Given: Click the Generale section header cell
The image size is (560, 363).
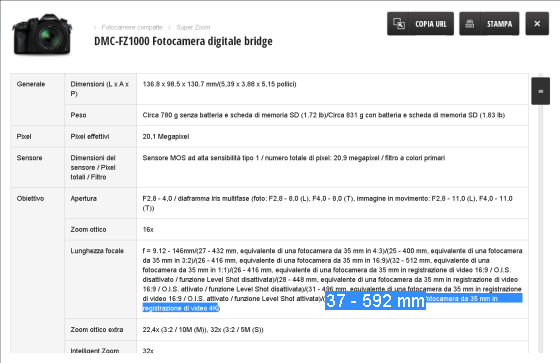Looking at the screenshot, I should click(38, 99).
